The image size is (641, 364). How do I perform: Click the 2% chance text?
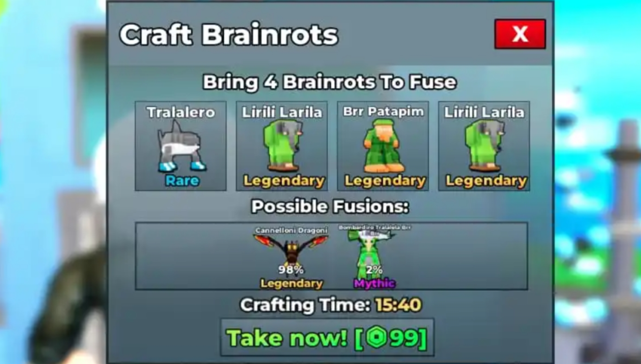tap(374, 270)
